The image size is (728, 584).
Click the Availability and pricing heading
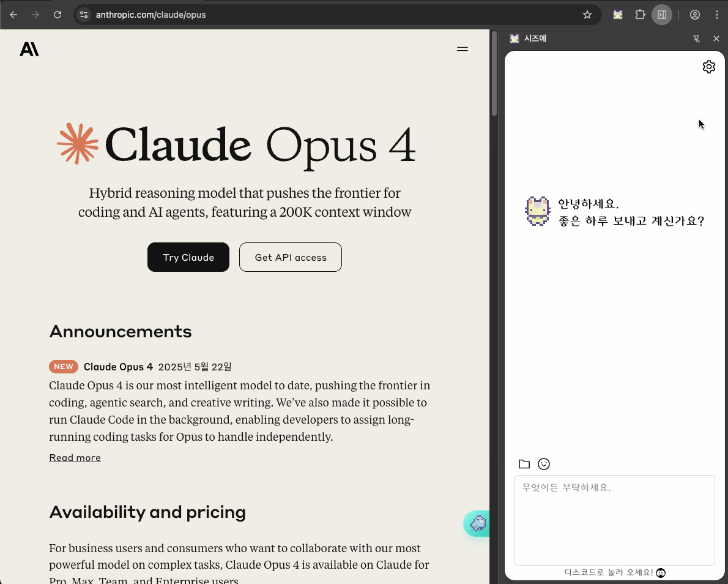coord(147,512)
